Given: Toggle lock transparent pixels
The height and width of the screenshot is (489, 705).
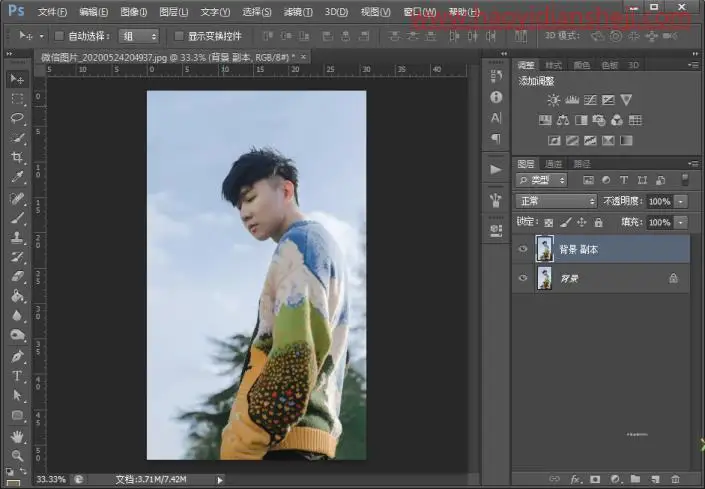Looking at the screenshot, I should coord(549,222).
